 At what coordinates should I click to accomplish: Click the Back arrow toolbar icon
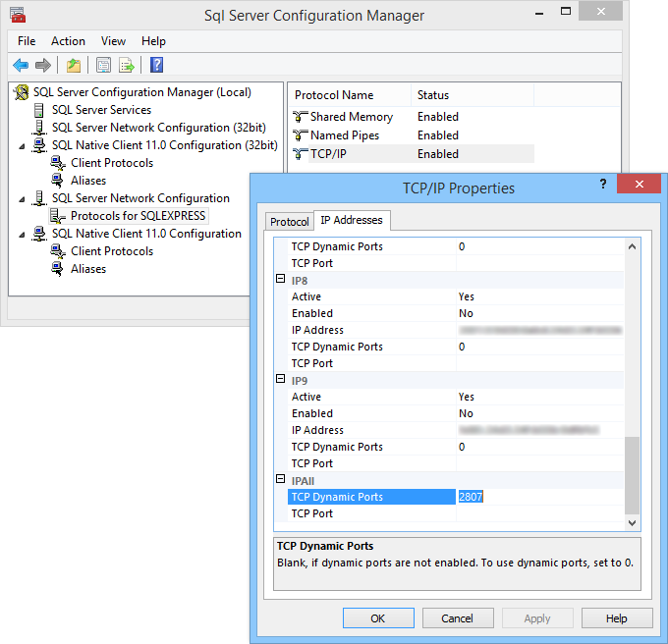click(x=21, y=65)
